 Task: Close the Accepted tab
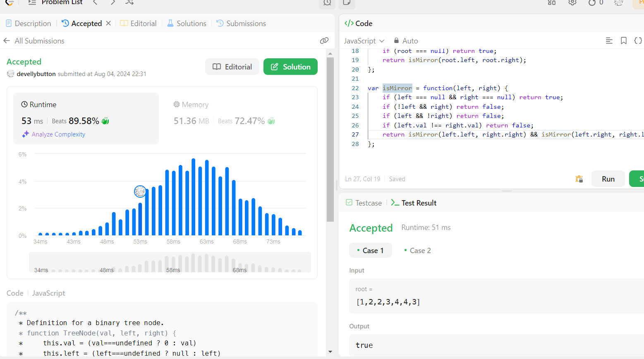click(x=108, y=23)
